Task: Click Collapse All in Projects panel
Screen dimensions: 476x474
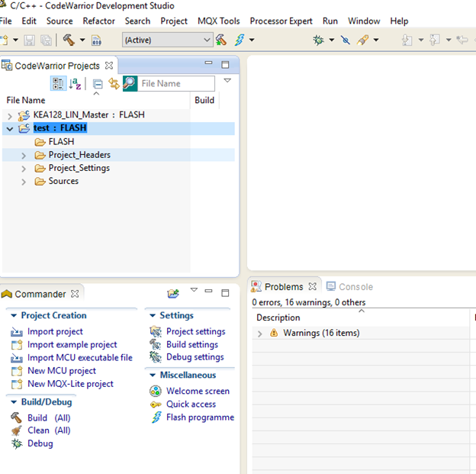Action: tap(98, 84)
